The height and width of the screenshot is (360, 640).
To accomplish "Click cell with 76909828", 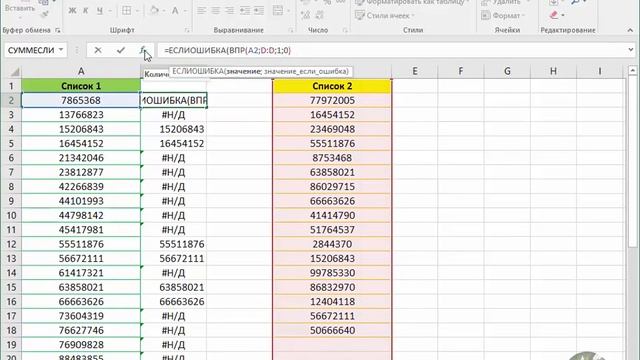I will [x=81, y=344].
